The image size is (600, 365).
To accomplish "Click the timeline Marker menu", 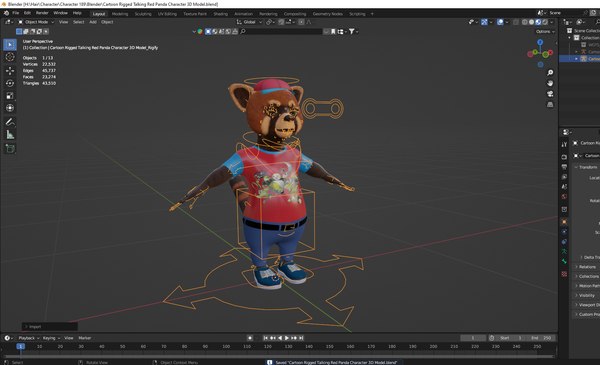I will pyautogui.click(x=85, y=338).
